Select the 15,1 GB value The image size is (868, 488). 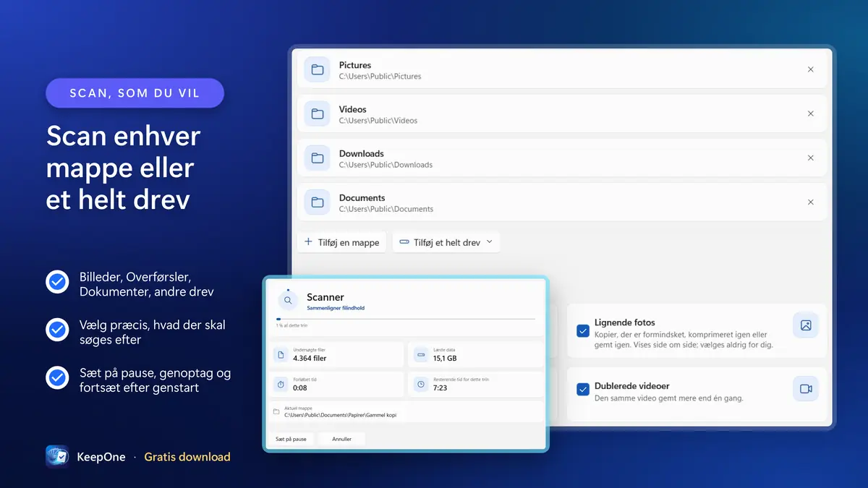[445, 358]
